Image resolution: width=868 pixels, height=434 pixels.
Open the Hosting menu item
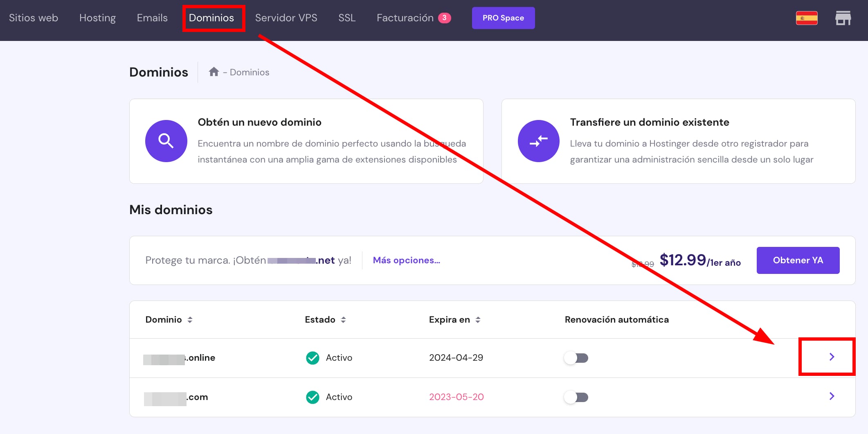[97, 18]
